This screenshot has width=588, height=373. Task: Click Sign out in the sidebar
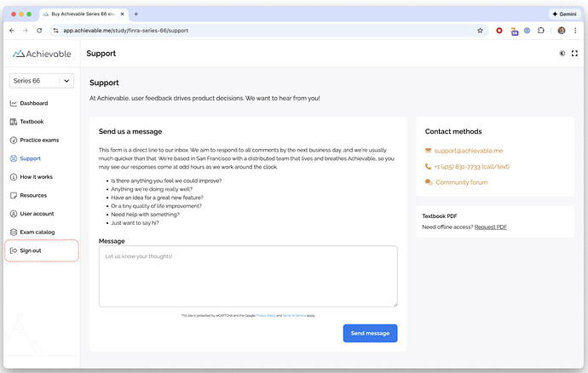coord(31,250)
